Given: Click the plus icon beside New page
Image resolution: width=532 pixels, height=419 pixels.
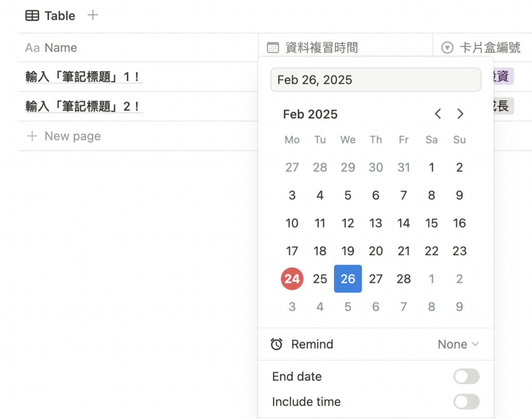Looking at the screenshot, I should (x=32, y=136).
